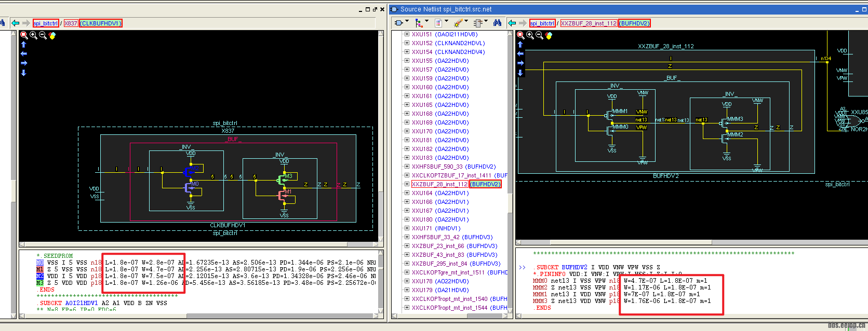Open the highlighter tool dropdown
Viewport: 868px width, 331px height.
pos(466,22)
